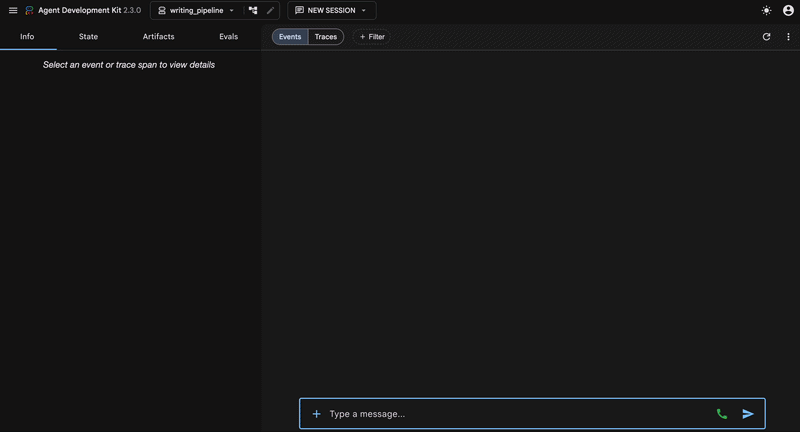This screenshot has width=800, height=432.
Task: Open the Evals tab
Action: 229,37
